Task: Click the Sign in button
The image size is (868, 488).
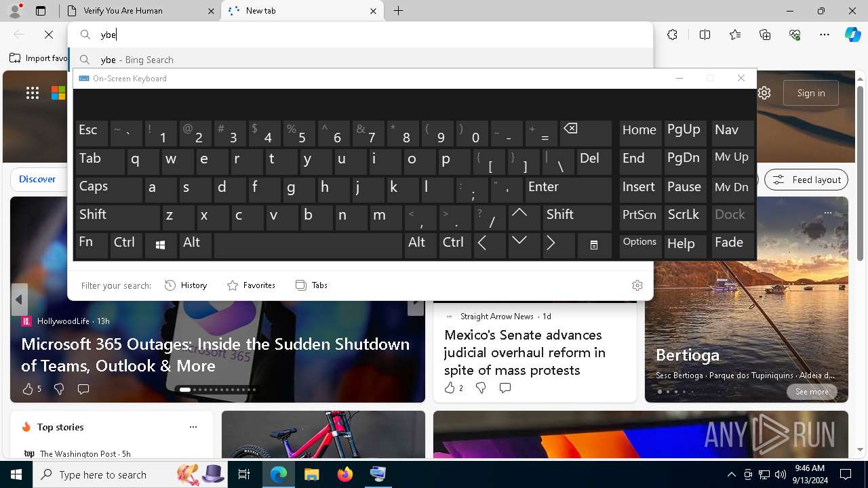Action: point(811,93)
